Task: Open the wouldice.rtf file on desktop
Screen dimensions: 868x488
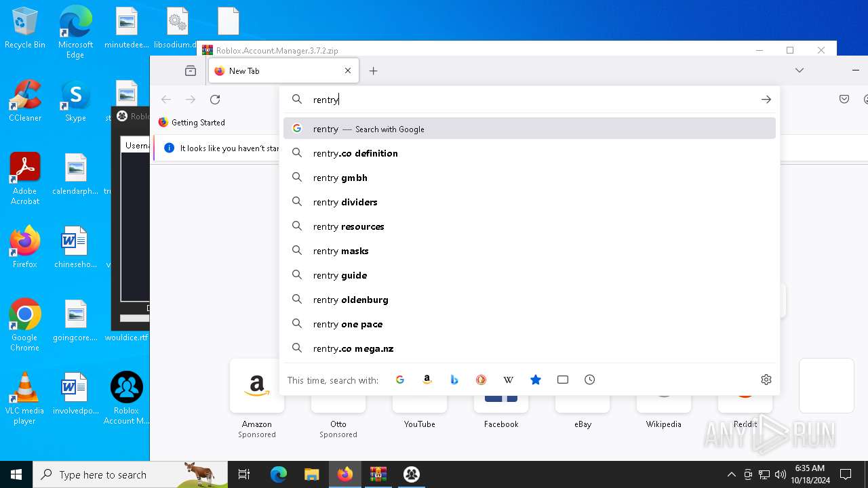Action: [x=126, y=338]
